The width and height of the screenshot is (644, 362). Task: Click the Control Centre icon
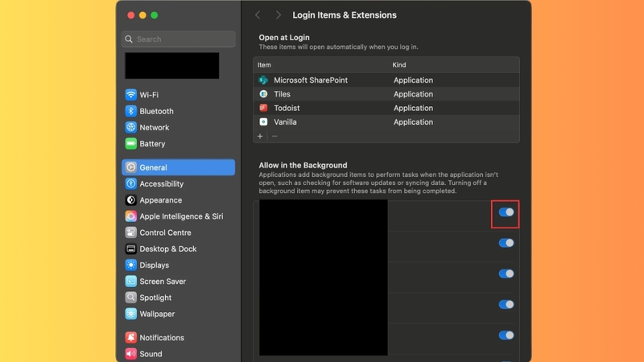(x=130, y=232)
